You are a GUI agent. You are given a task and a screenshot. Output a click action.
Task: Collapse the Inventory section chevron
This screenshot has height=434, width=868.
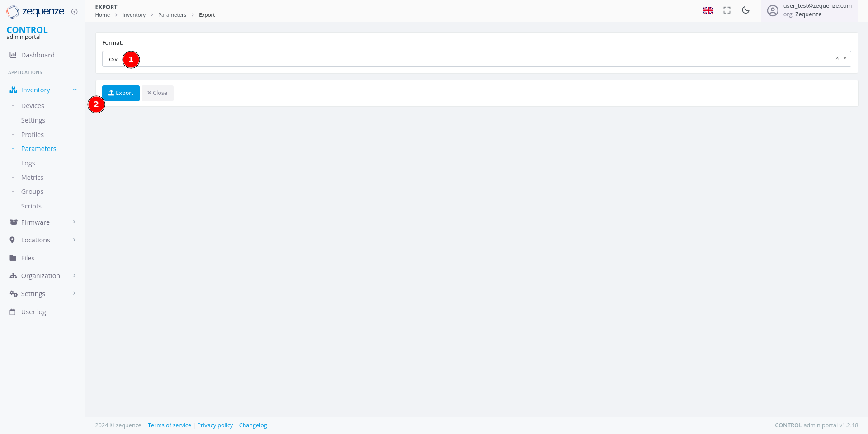[75, 90]
